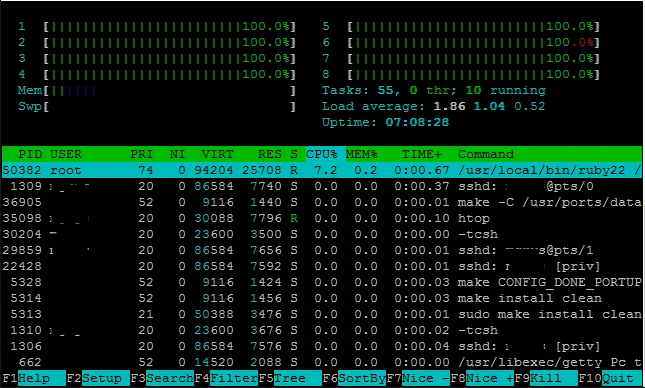The height and width of the screenshot is (388, 645).
Task: Select the ruby22 process row 50382
Action: tap(322, 170)
